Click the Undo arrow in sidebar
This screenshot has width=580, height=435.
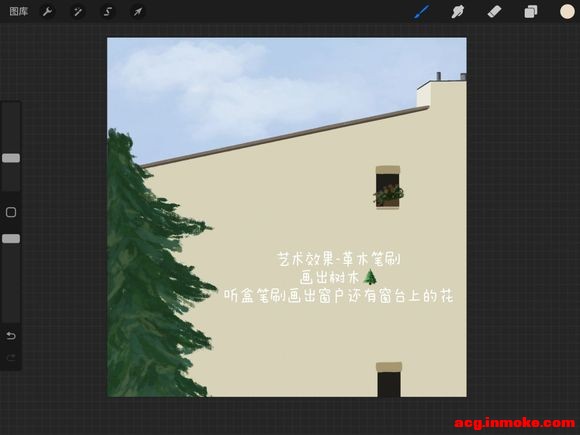point(11,335)
